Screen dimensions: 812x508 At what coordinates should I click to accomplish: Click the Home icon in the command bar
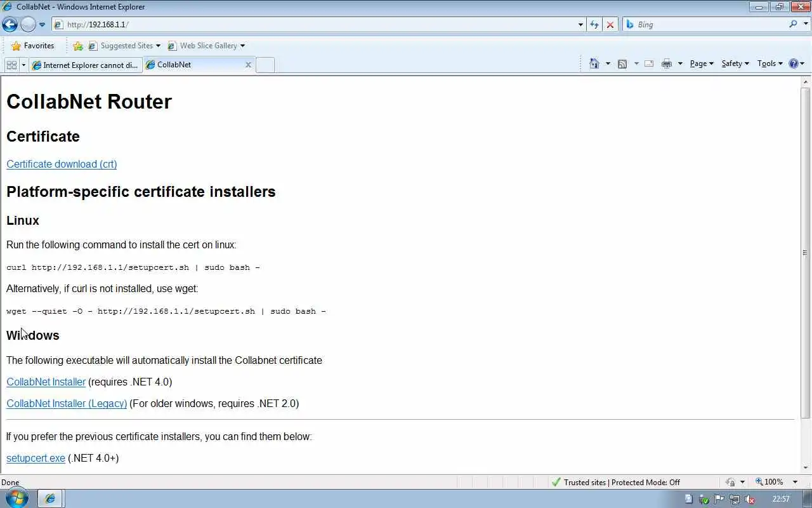coord(594,63)
